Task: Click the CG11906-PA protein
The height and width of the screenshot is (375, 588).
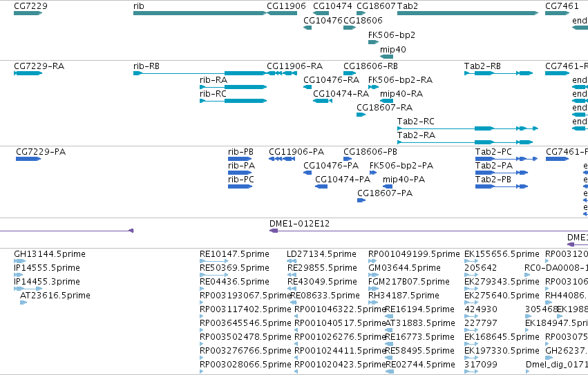Action: (282, 159)
